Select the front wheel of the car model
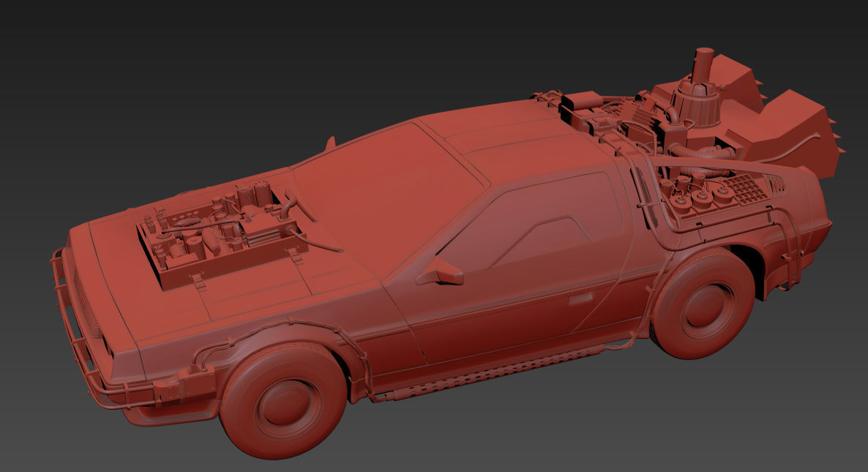This screenshot has height=472, width=868. (283, 400)
